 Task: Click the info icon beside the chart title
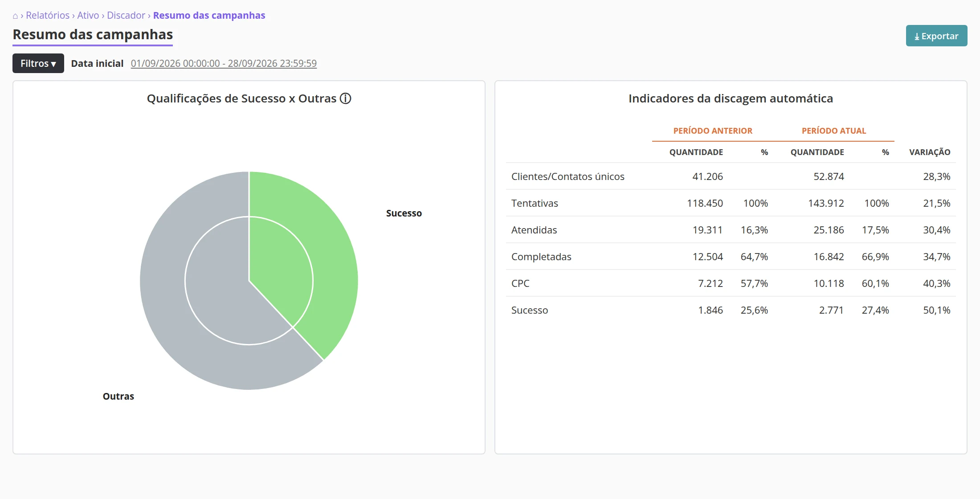tap(346, 98)
